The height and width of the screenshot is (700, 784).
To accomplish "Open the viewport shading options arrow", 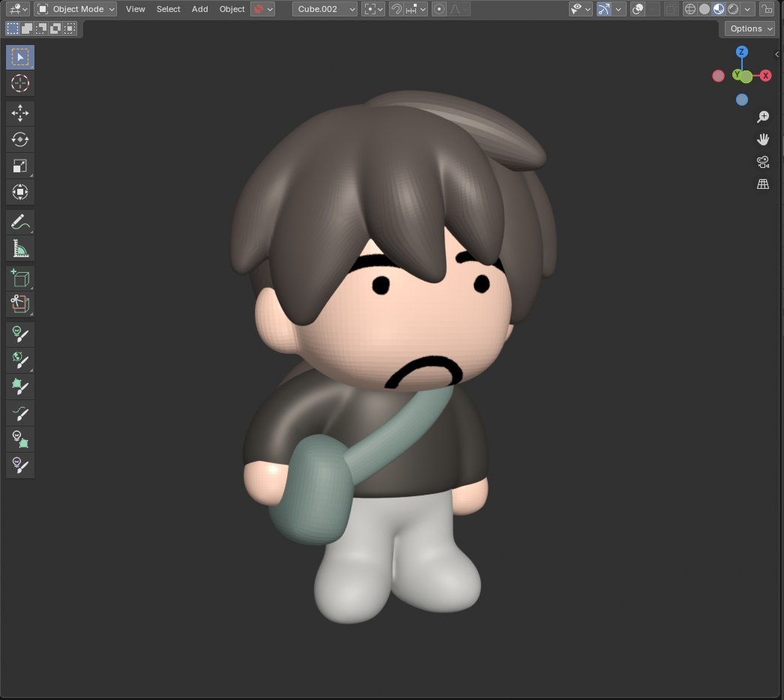I will tap(748, 9).
